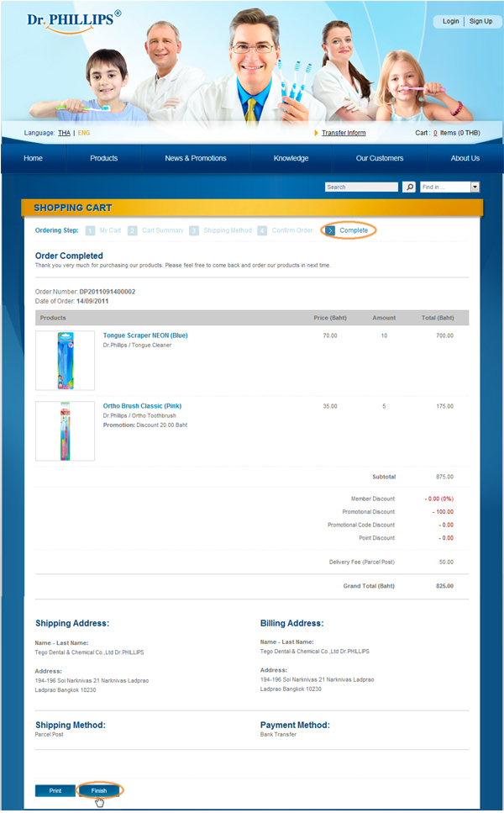Open the Products menu

click(x=103, y=158)
